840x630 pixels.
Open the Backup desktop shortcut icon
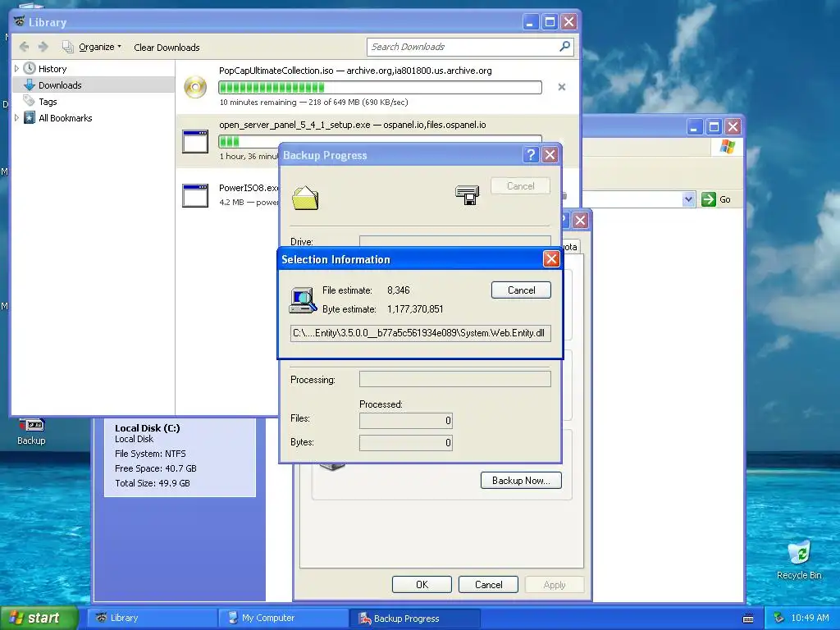pyautogui.click(x=31, y=431)
